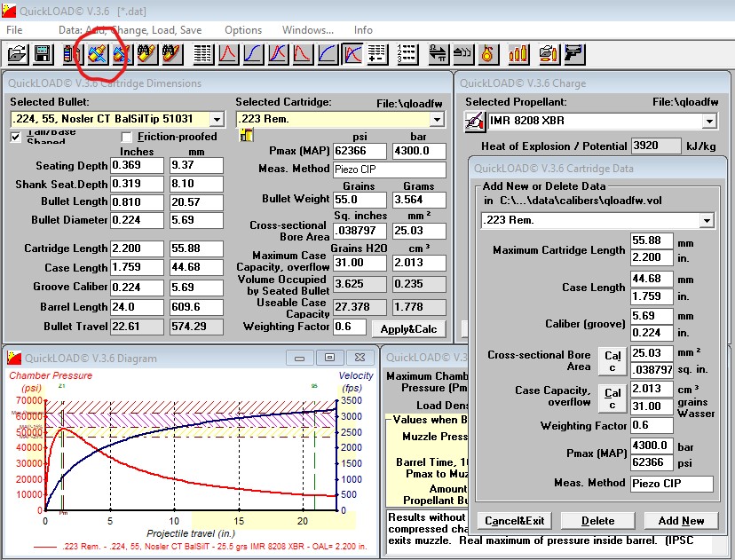Click the open file folder toolbar icon
Screen dimensions: 735x560
(17, 54)
